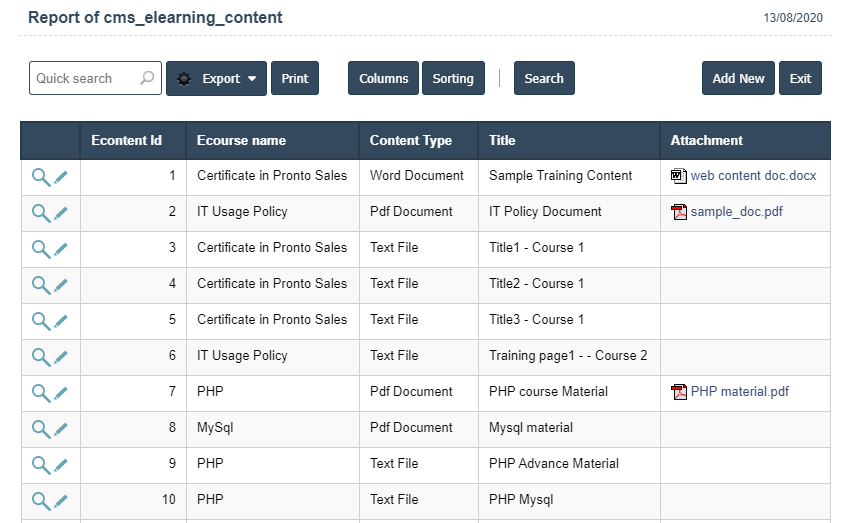Open details via magnifier icon for row 7
The image size is (854, 523).
[40, 393]
